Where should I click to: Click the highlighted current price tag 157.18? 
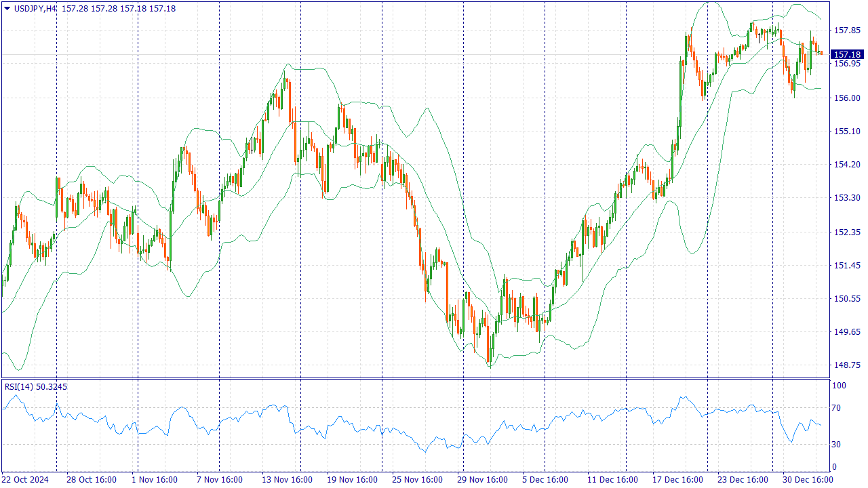pos(847,54)
